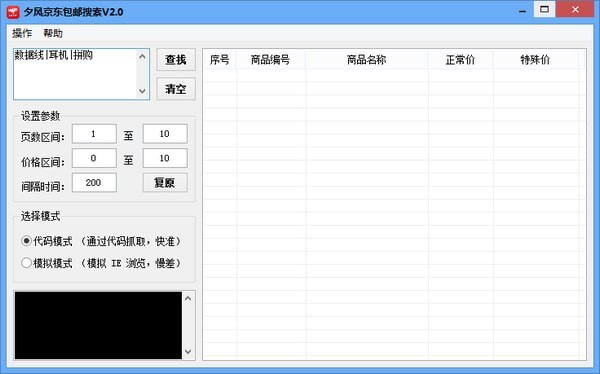Screen dimensions: 600x374
Task: Click the 间隔时间 field showing 200
Action: click(94, 183)
